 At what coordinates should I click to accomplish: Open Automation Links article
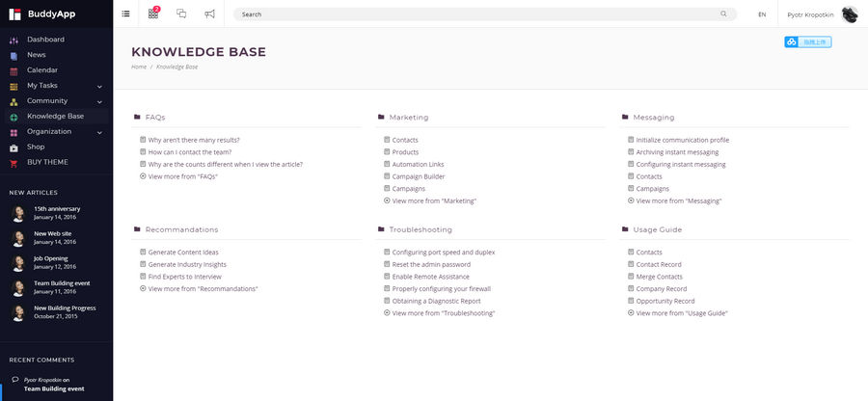(418, 164)
